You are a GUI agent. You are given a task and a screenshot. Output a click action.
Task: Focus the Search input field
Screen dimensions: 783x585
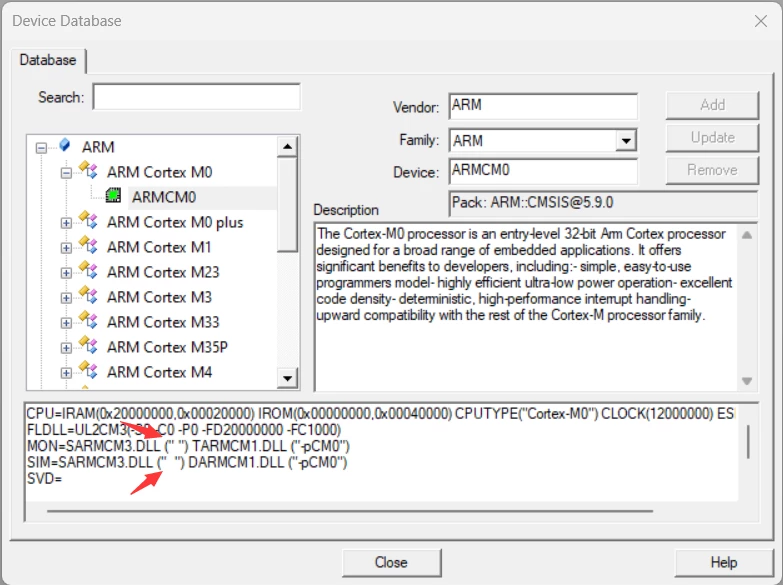coord(196,97)
